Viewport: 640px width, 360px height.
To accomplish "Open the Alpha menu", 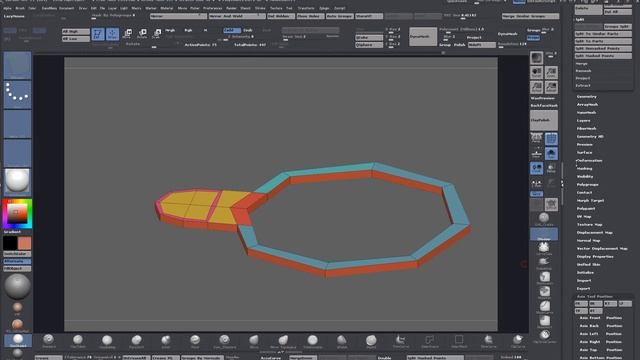I will pyautogui.click(x=7, y=8).
